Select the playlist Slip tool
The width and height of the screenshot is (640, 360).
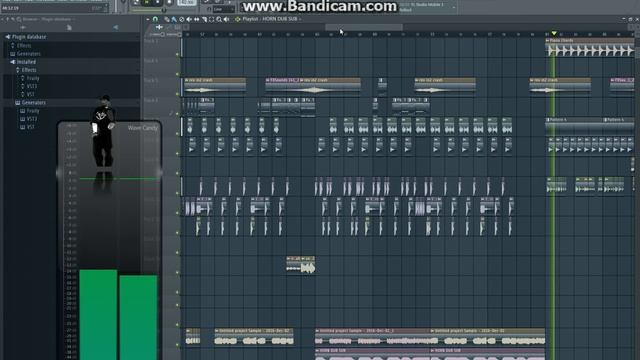[x=197, y=19]
